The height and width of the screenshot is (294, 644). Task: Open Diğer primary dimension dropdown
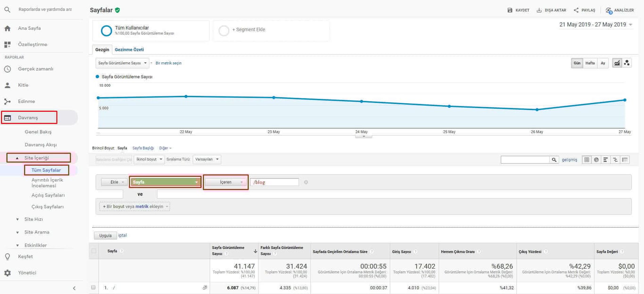[x=165, y=148]
